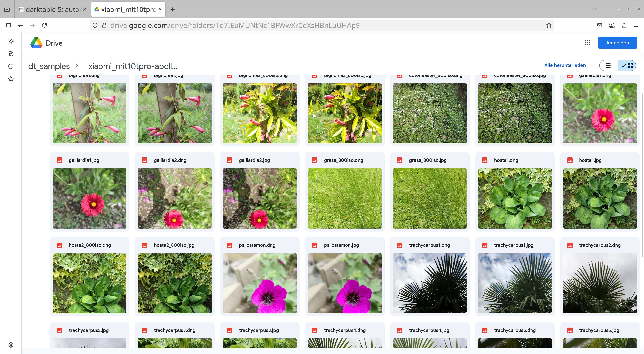
Task: Click trachycarpus2.dng file name
Action: (600, 245)
